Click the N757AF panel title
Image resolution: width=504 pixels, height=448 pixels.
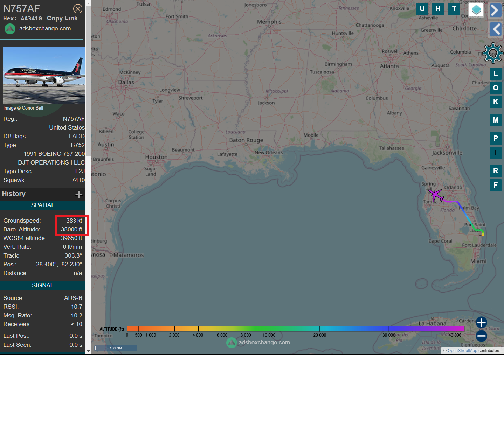pos(22,8)
